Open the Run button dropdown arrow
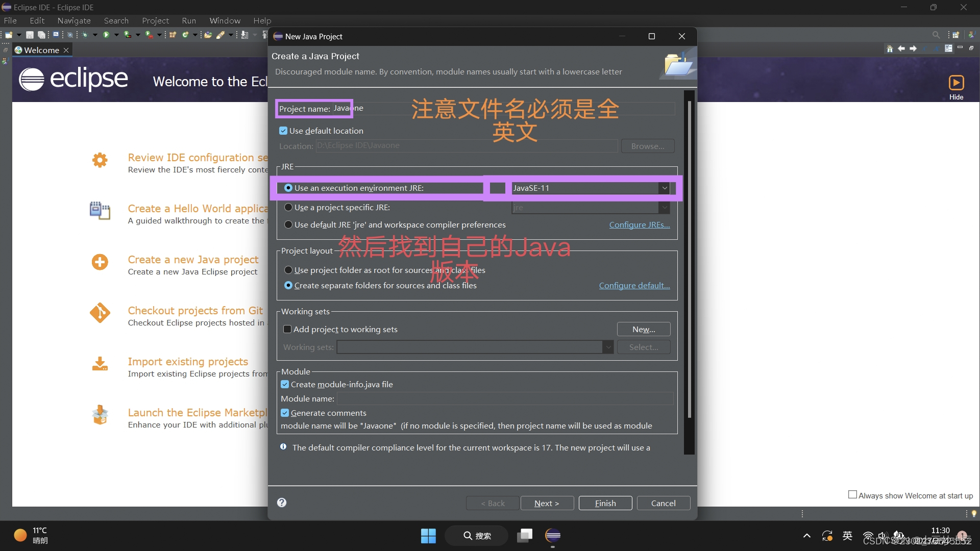The height and width of the screenshot is (551, 980). 116,35
